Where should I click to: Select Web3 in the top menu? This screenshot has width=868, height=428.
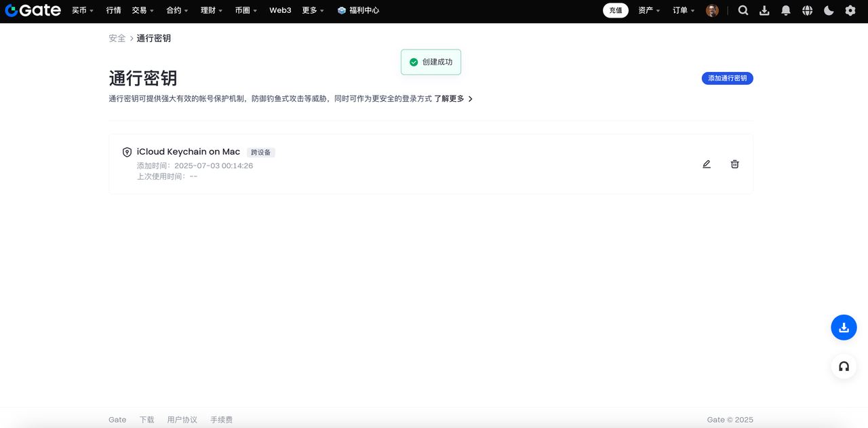(x=280, y=10)
